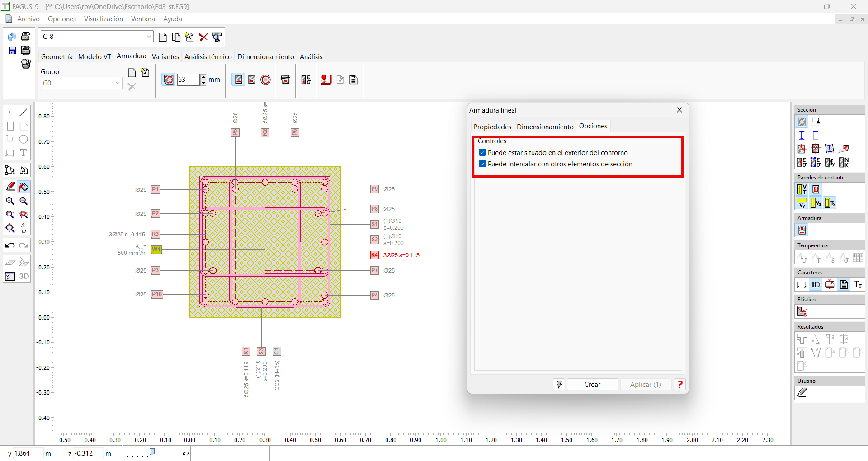Delete the section with the red X icon
Viewport: 868px width, 461px height.
203,37
